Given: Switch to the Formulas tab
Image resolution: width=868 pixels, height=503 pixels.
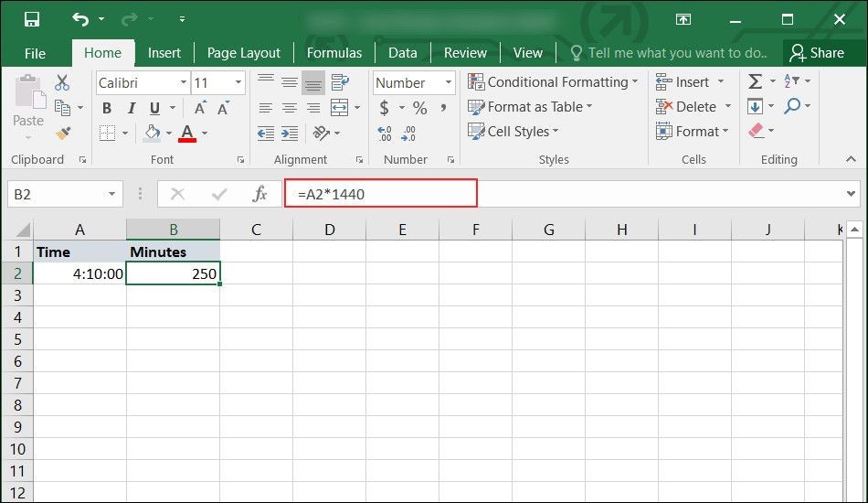Looking at the screenshot, I should 334,53.
